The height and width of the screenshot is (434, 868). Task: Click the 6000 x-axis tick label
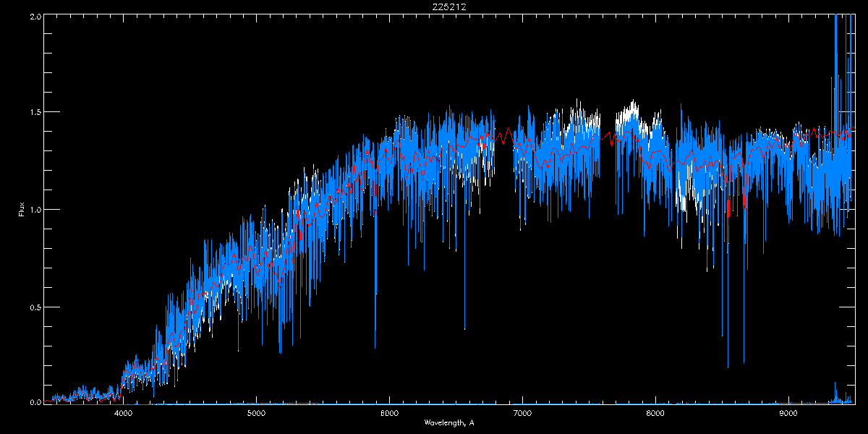point(389,413)
